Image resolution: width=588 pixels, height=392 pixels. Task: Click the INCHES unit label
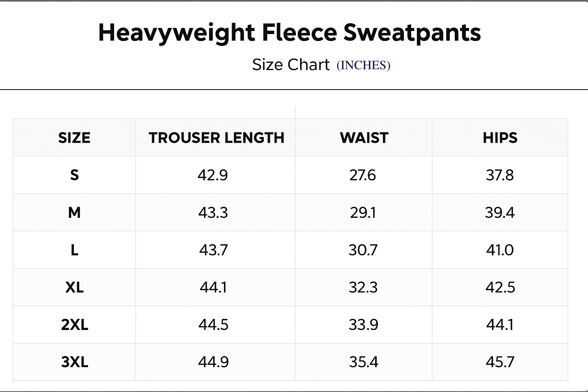(363, 65)
